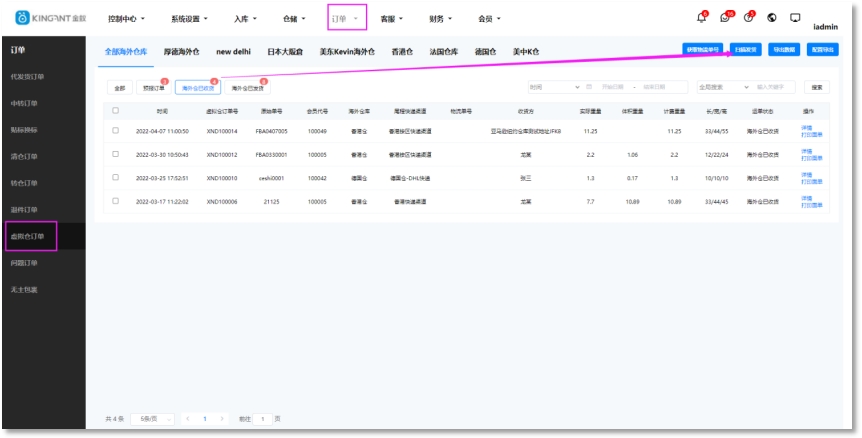The height and width of the screenshot is (438, 862).
Task: Expand the 订单 menu
Action: (346, 19)
